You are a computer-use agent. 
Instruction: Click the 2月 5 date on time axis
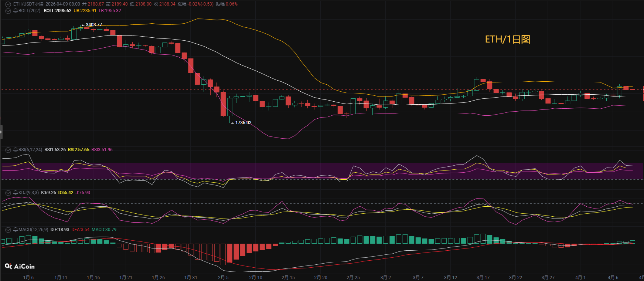pyautogui.click(x=223, y=277)
